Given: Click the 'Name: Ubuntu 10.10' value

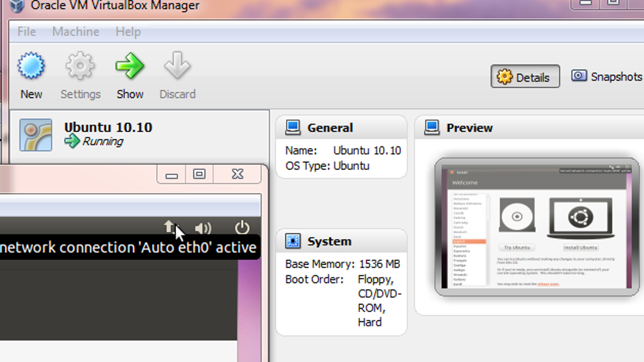Looking at the screenshot, I should point(367,150).
